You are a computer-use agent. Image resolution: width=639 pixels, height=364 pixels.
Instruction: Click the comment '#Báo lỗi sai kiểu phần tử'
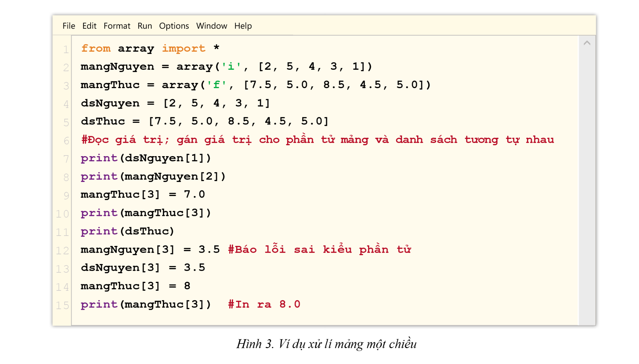coord(319,249)
